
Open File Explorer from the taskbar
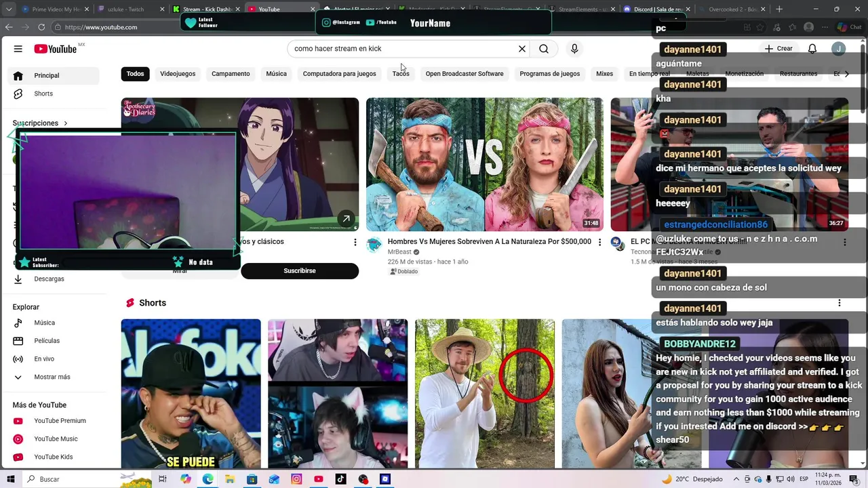pyautogui.click(x=230, y=479)
